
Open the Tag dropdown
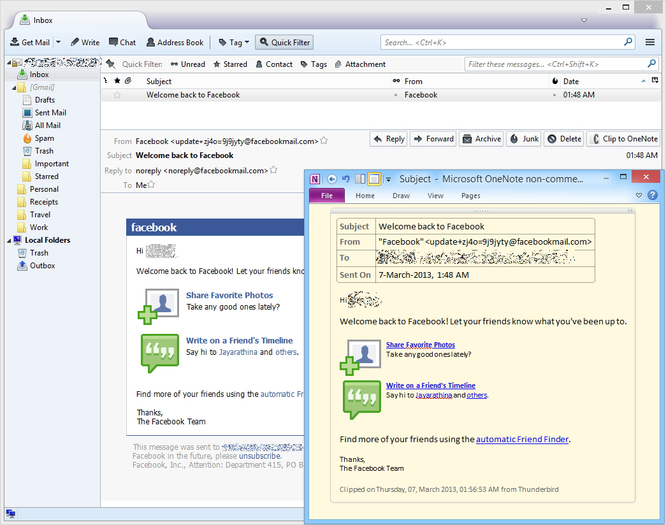(x=234, y=42)
